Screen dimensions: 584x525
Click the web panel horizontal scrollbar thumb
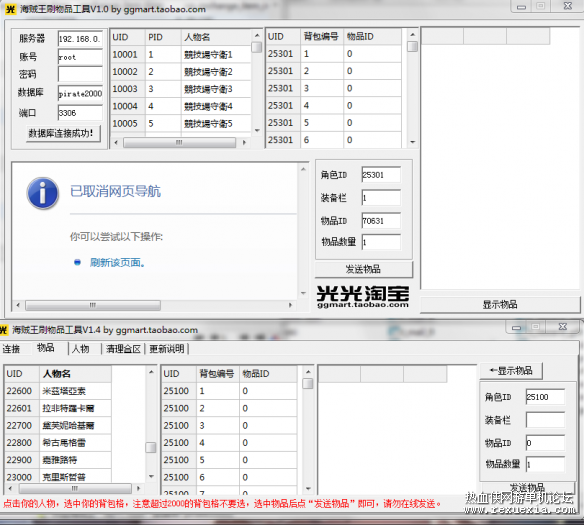(93, 305)
